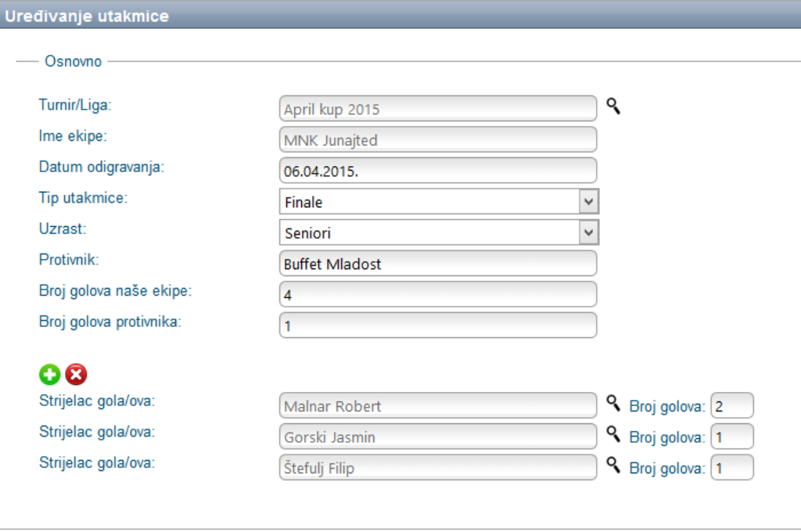Click the Malnar Robert scorer field
The height and width of the screenshot is (532, 801).
pyautogui.click(x=437, y=406)
